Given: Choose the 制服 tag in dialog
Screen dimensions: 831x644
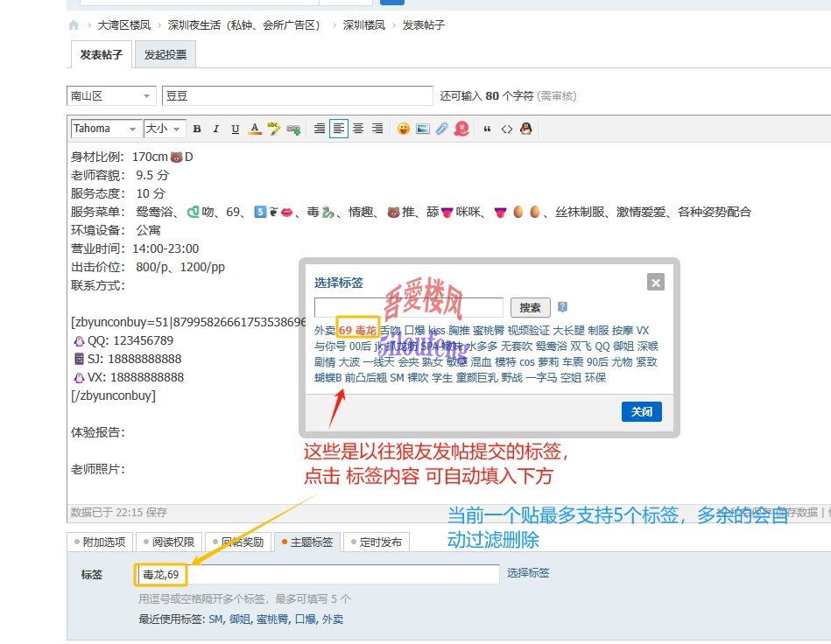Looking at the screenshot, I should click(598, 331).
